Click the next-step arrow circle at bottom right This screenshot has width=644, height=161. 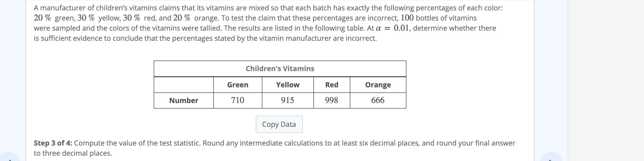click(x=551, y=157)
